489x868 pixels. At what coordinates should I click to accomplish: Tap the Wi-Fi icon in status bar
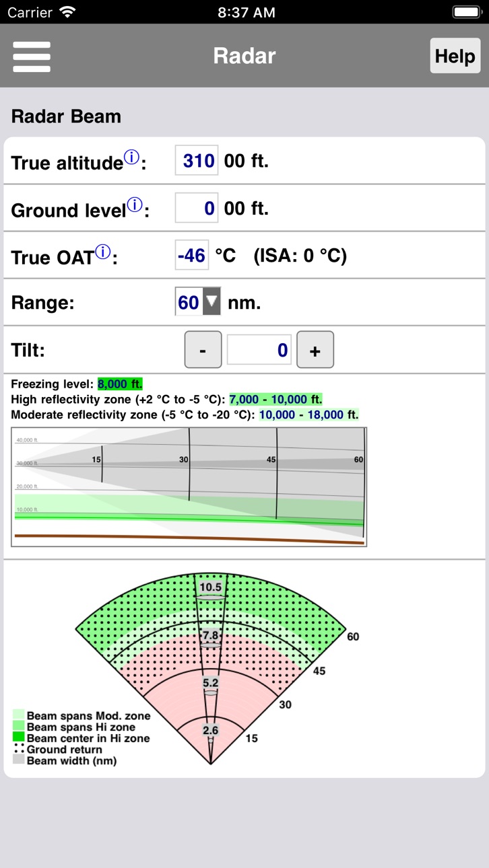click(67, 12)
